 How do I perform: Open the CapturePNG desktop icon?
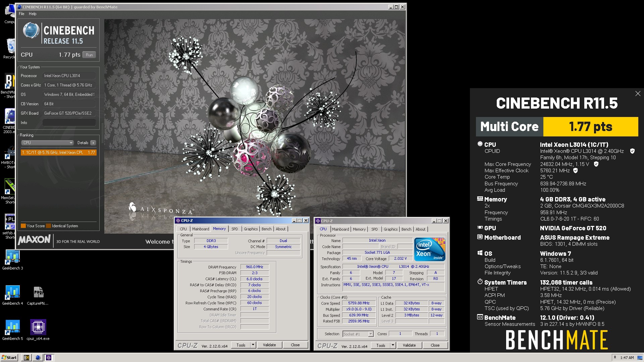38,295
